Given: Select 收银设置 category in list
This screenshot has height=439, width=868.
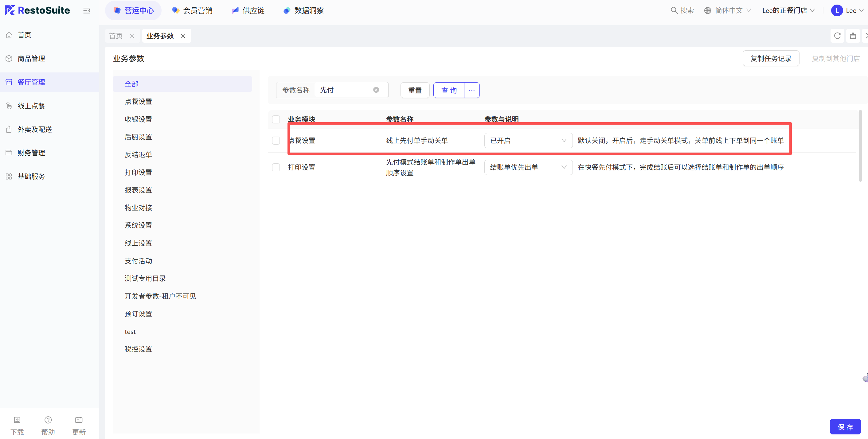Looking at the screenshot, I should coord(138,119).
